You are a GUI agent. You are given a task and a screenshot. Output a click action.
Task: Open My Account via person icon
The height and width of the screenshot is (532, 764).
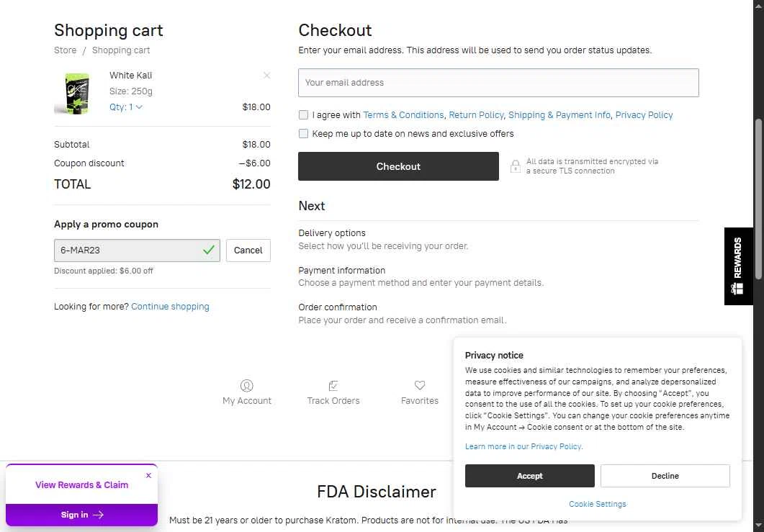[x=246, y=386]
